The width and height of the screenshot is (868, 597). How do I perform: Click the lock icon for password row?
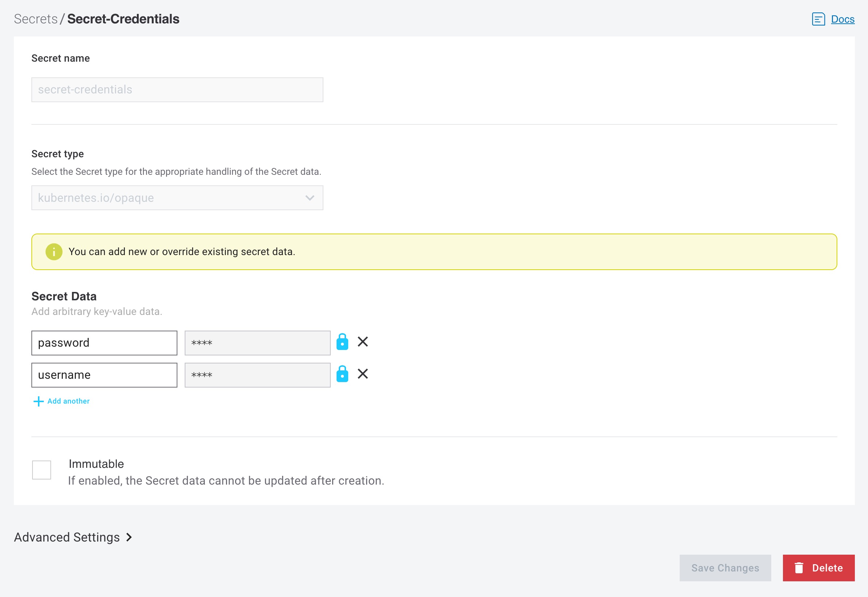point(342,342)
